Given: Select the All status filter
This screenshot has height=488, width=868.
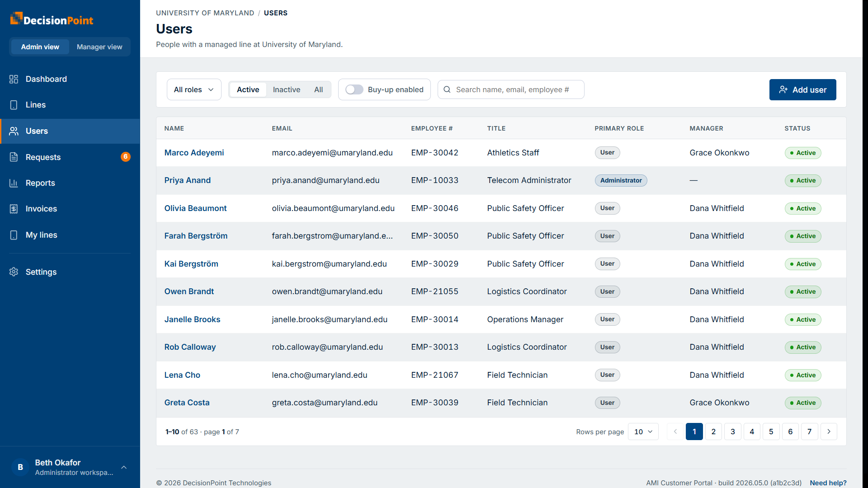Looking at the screenshot, I should [x=319, y=89].
